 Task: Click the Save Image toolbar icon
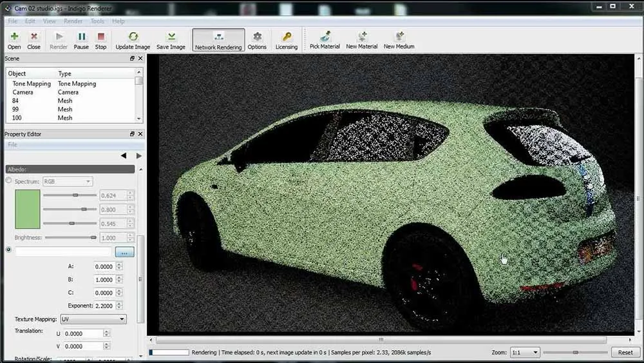(171, 37)
